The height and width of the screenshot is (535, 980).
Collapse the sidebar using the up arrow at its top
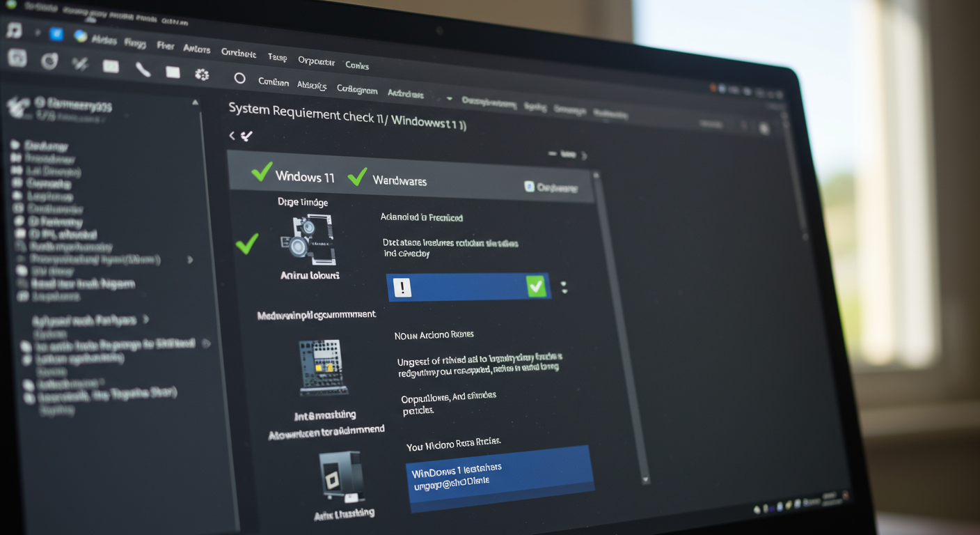click(194, 102)
